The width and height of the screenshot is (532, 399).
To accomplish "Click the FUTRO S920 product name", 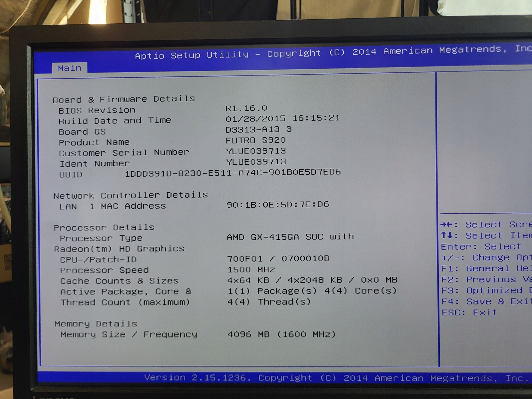I will pos(256,140).
